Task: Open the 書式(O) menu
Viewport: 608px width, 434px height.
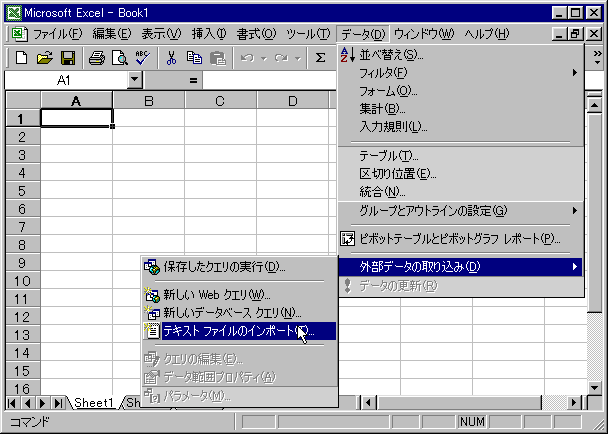Action: click(256, 34)
